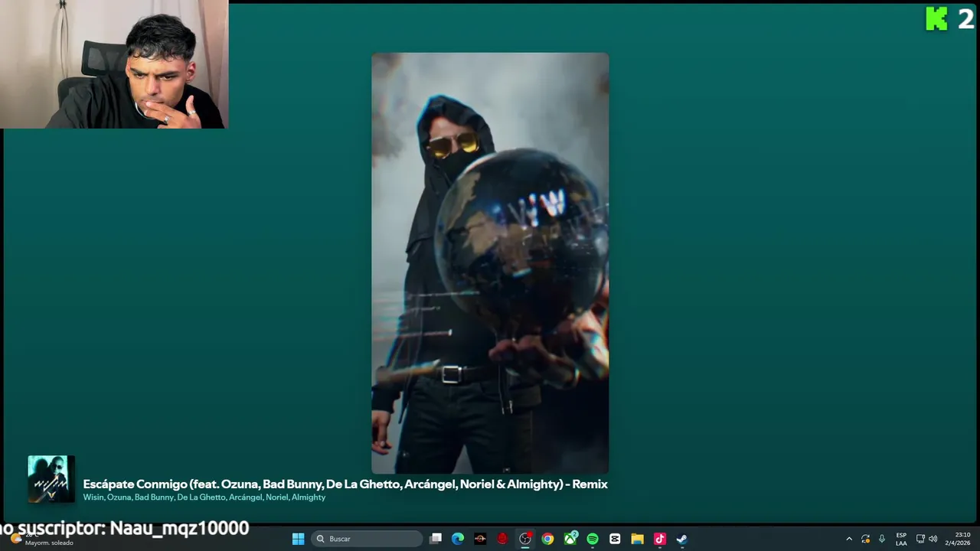Open the Windows Start menu
Screen dimensions: 980x551
(298, 539)
